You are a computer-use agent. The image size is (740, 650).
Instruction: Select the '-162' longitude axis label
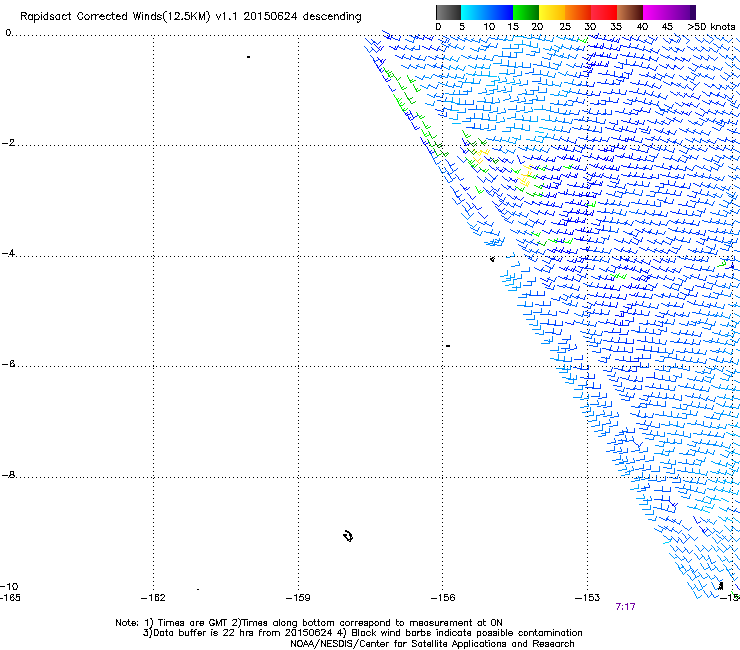pyautogui.click(x=153, y=598)
